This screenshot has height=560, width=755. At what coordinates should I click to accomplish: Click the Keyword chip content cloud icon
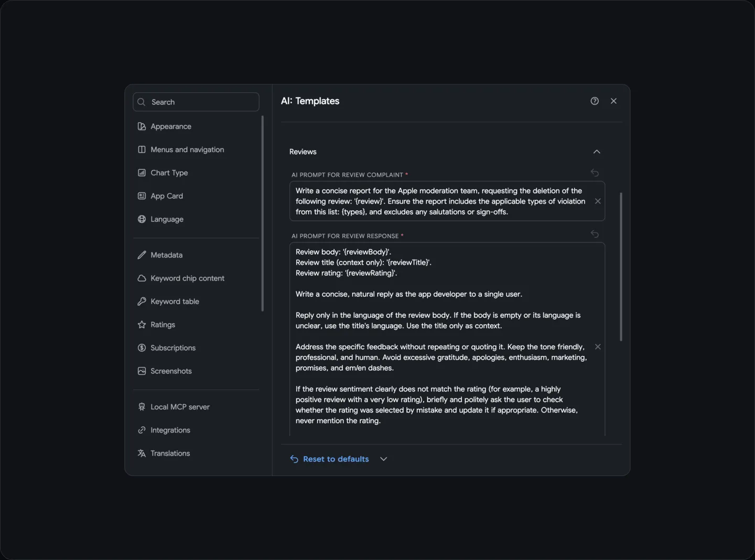142,278
